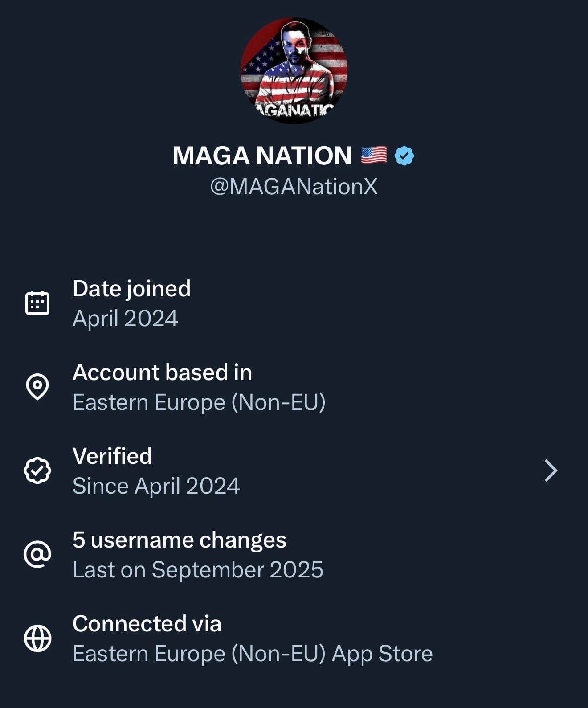Select the Date joined label
This screenshot has height=708, width=588.
coord(131,288)
